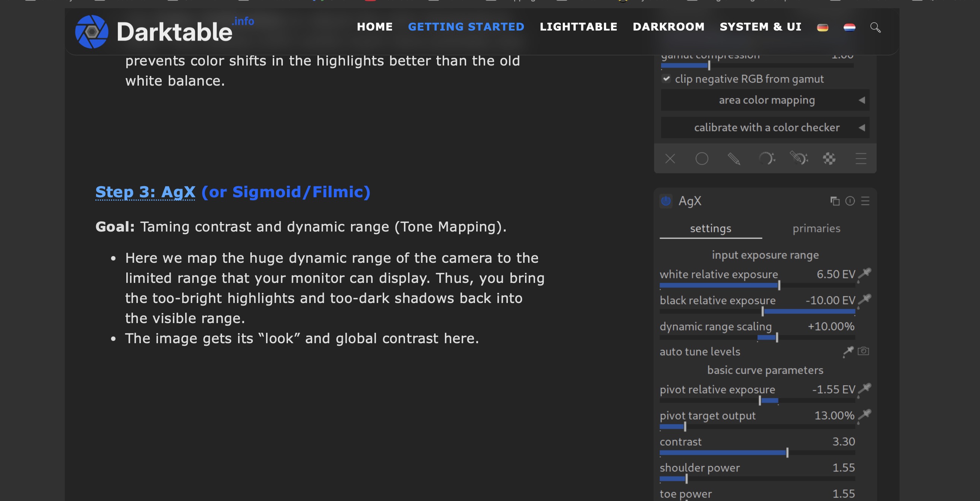Image resolution: width=980 pixels, height=501 pixels.
Task: Pick white relative exposure with eyedropper
Action: tap(865, 274)
